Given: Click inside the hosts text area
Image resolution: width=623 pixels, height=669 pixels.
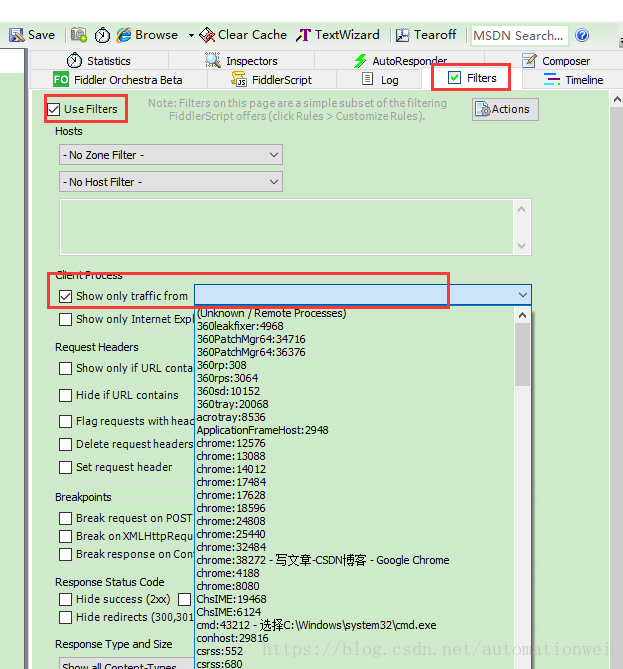Looking at the screenshot, I should point(286,227).
